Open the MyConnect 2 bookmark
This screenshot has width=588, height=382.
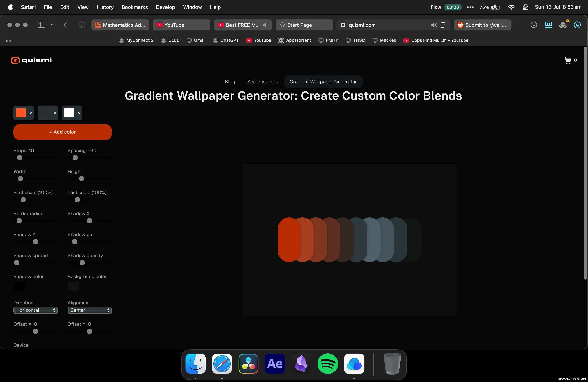point(136,40)
